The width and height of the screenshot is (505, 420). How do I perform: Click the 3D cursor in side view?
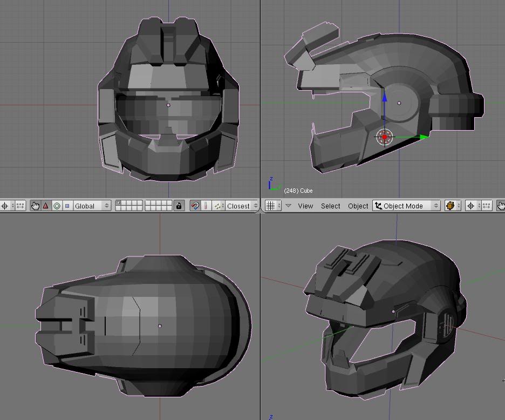pyautogui.click(x=384, y=137)
